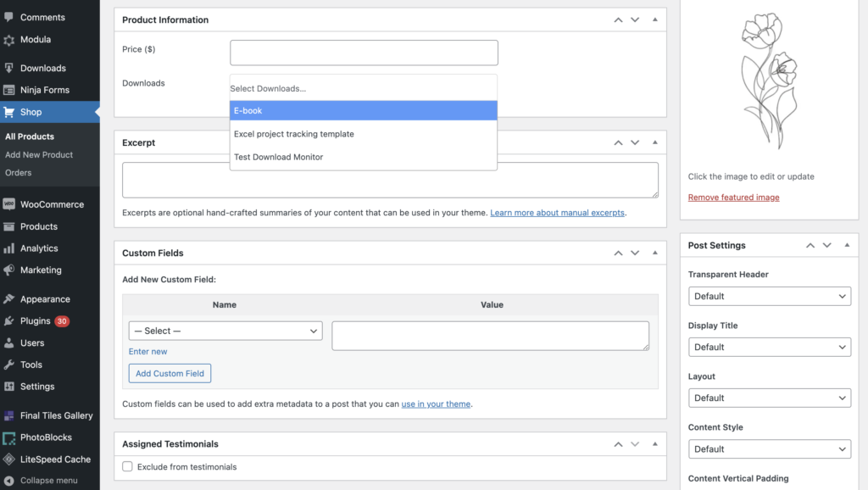Click the Appearance paintbrush icon
The width and height of the screenshot is (868, 490).
9,299
